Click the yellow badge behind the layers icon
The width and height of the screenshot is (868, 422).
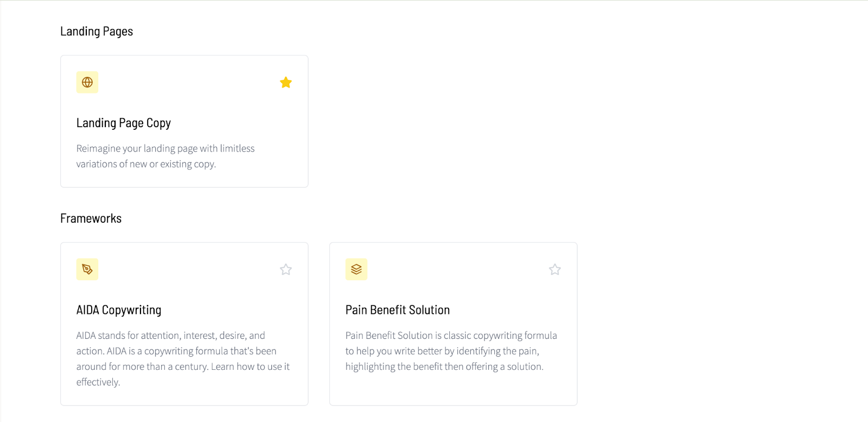[356, 269]
